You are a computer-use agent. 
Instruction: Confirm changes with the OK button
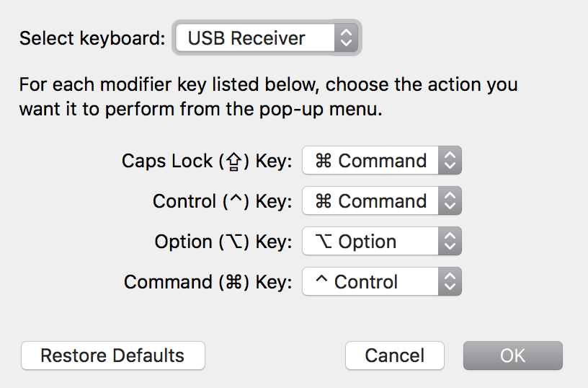coord(512,356)
